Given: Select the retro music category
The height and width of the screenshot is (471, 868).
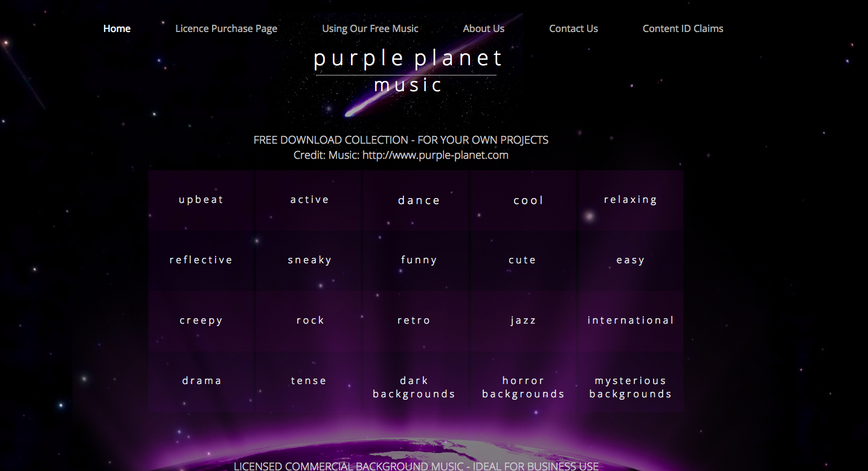Looking at the screenshot, I should click(414, 321).
